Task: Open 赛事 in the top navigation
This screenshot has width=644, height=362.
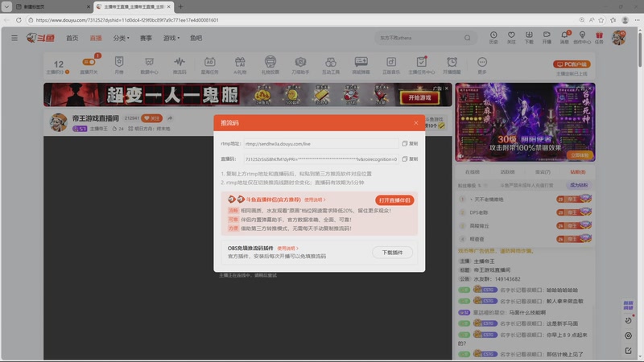Action: [x=146, y=38]
